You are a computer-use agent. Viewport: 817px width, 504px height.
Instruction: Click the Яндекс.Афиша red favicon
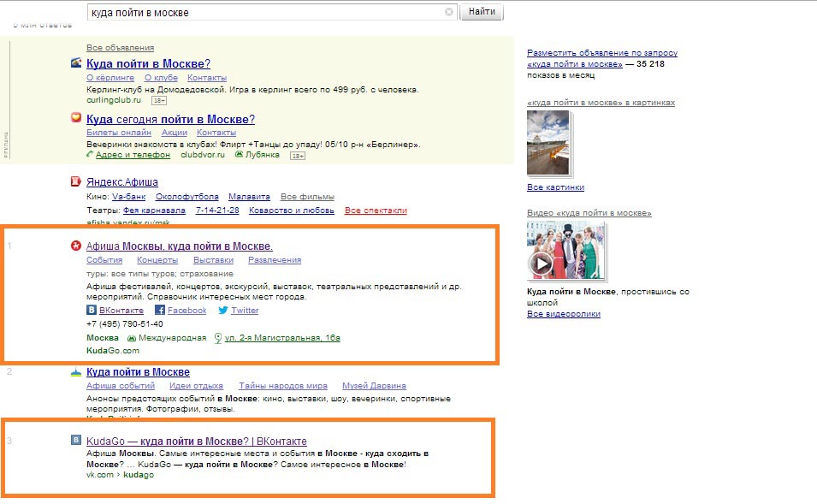click(x=76, y=182)
